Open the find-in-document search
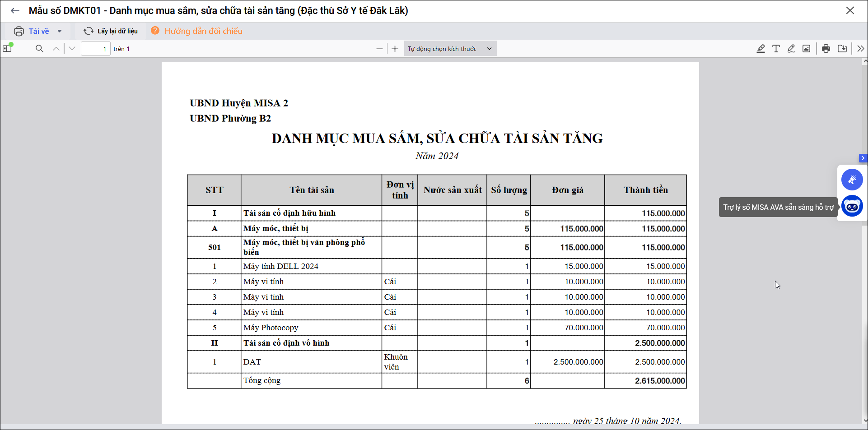 coord(39,49)
